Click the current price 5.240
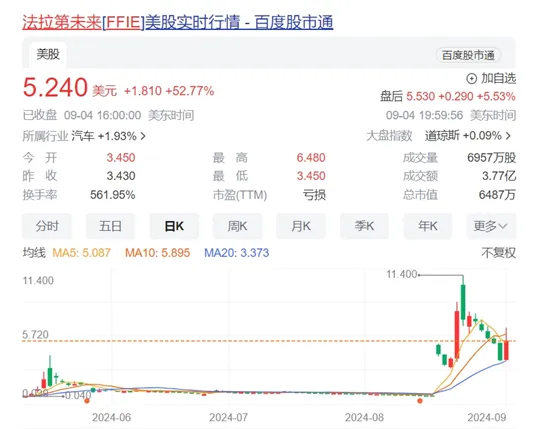This screenshot has width=554, height=429. pos(55,87)
